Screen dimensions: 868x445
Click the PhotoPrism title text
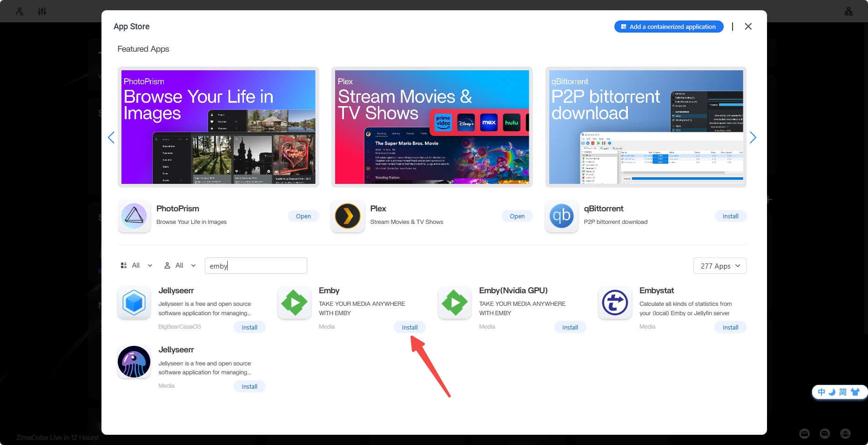coord(178,209)
